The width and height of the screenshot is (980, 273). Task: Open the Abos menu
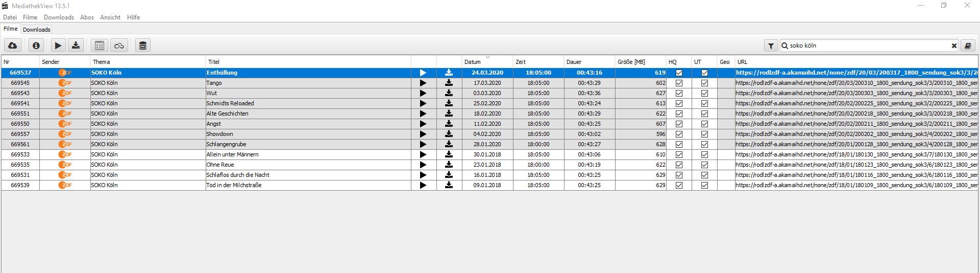pos(87,17)
